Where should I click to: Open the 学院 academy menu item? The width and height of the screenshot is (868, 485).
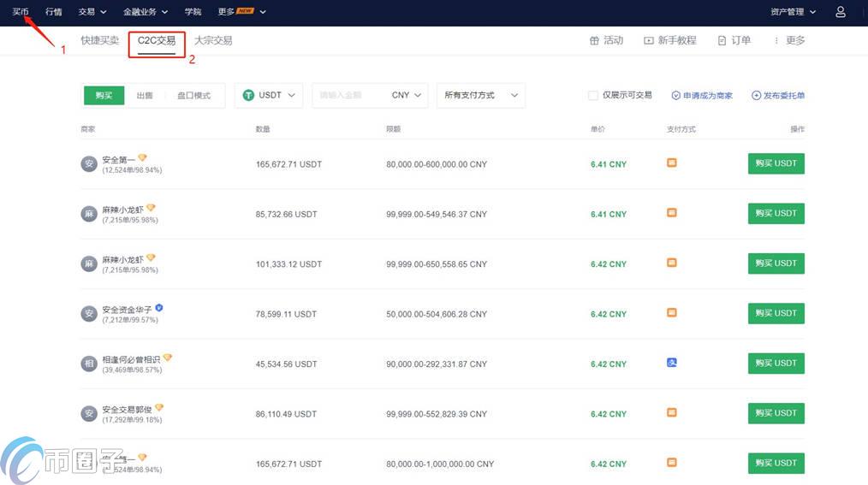coord(193,12)
